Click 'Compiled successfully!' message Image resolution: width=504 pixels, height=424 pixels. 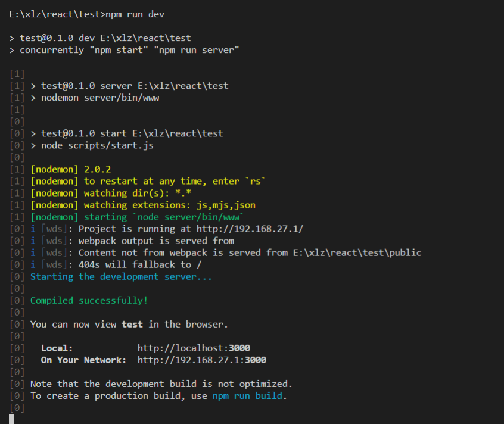tap(89, 300)
